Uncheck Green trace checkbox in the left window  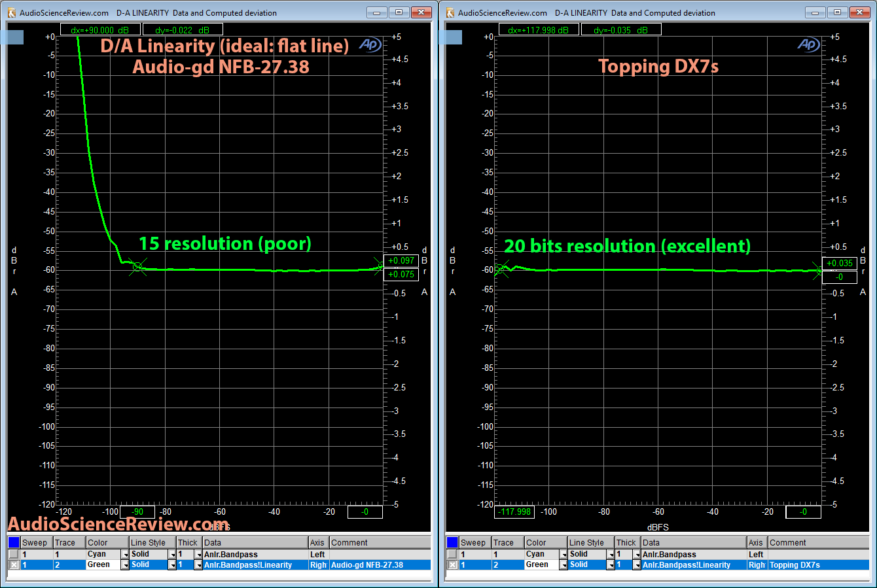(x=14, y=564)
